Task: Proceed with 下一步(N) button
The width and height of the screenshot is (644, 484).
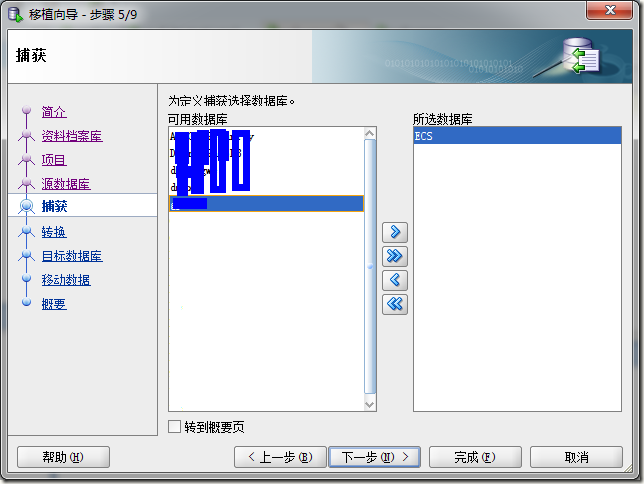Action: tap(375, 457)
